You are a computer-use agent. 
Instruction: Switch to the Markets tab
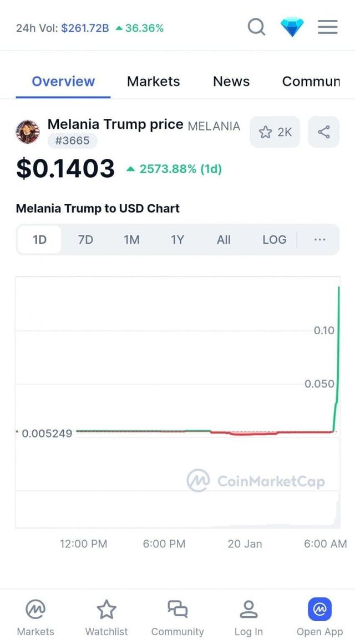point(153,82)
